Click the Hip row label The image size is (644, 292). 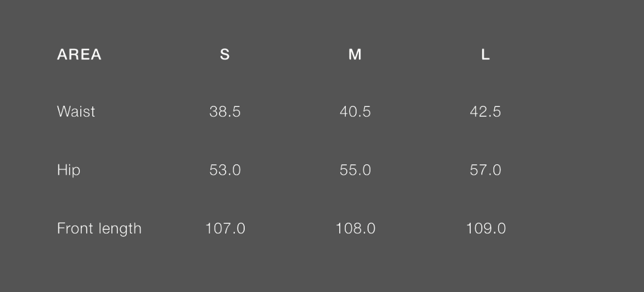(x=68, y=170)
